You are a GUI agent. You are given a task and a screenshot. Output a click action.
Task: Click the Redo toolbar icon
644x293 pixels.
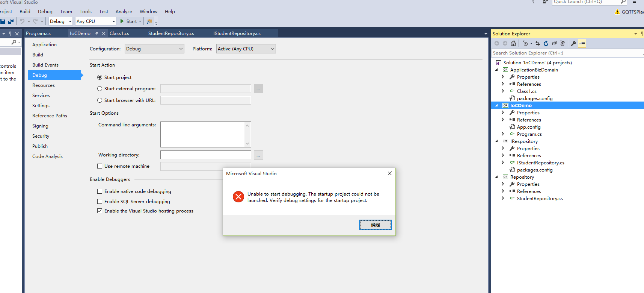(35, 21)
